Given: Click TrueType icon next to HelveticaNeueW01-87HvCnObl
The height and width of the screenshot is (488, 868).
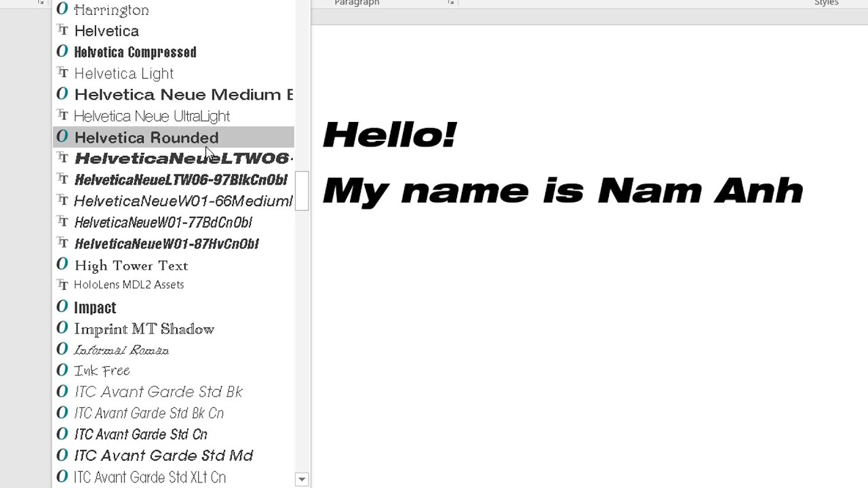Looking at the screenshot, I should point(62,242).
